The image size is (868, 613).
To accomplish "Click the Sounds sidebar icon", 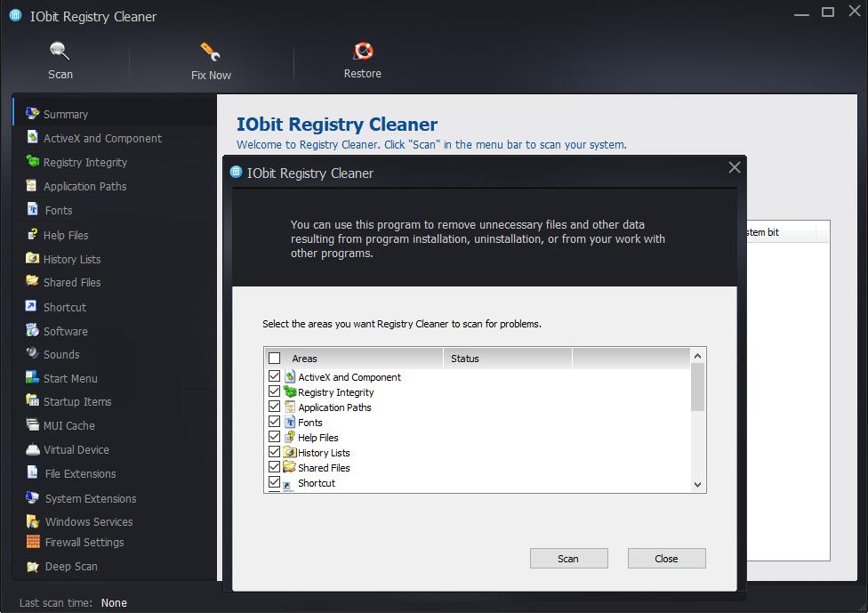I will 32,352.
